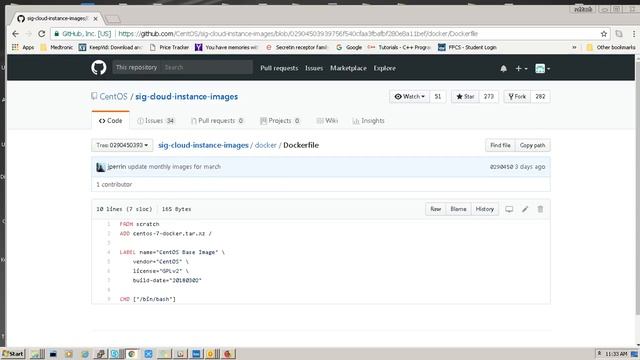Viewport: 640px width, 360px height.
Task: Click the Chrome icon in taskbar
Action: tap(131, 354)
